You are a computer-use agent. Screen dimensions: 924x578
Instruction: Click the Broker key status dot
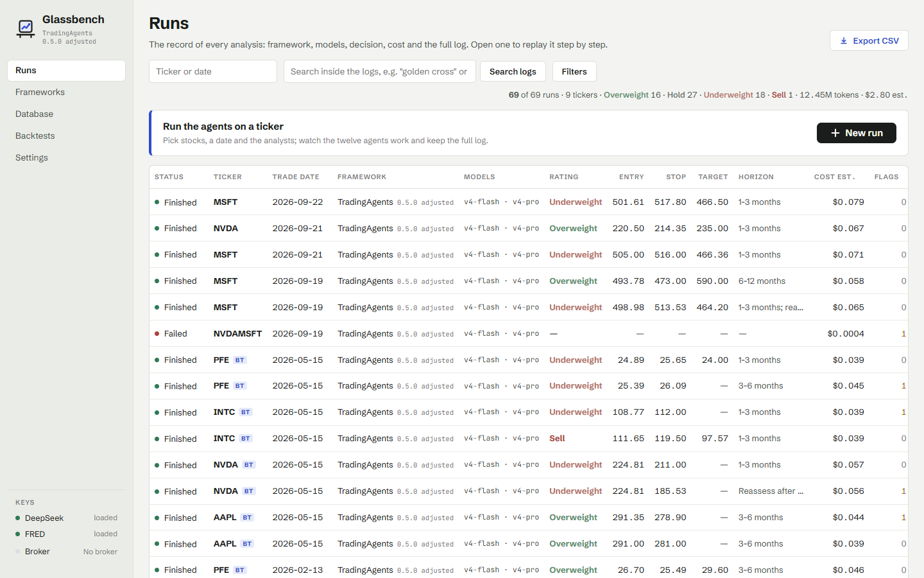coord(18,552)
